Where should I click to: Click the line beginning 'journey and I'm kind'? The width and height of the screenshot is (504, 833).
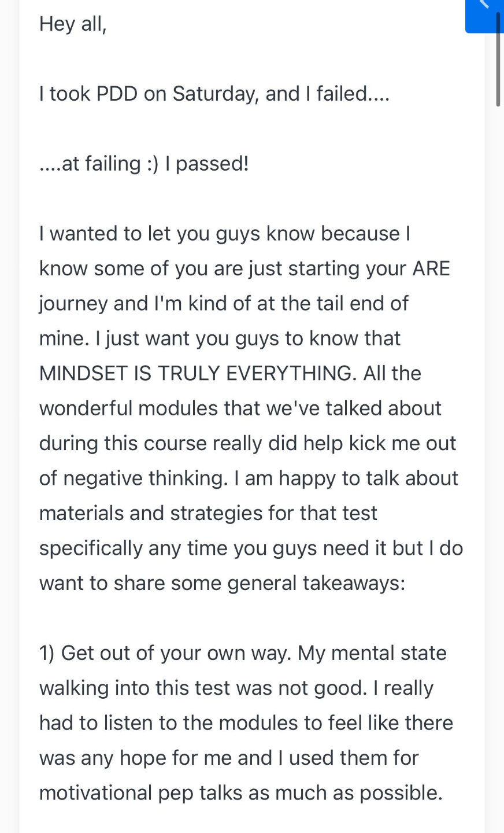(x=224, y=304)
